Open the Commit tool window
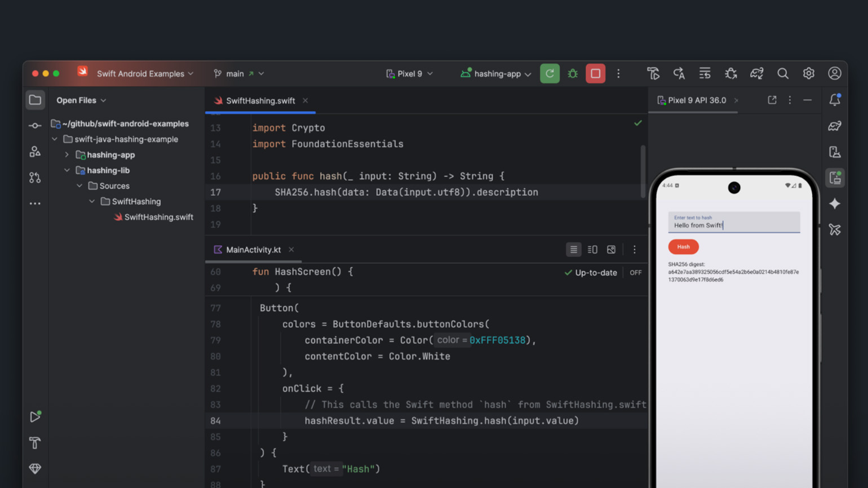 click(x=35, y=126)
